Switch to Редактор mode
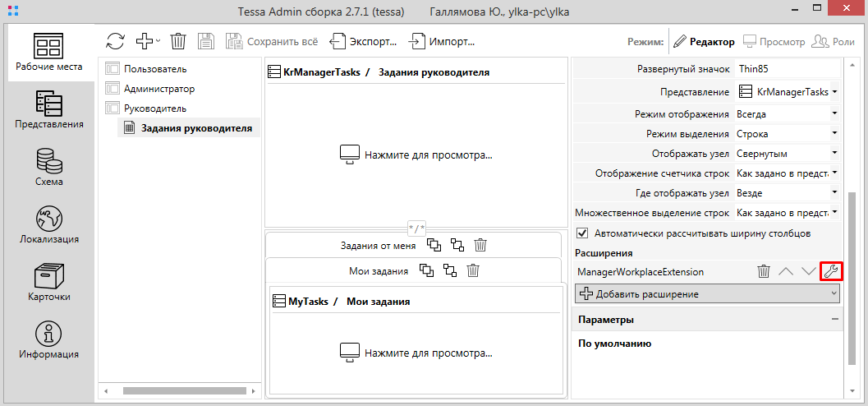 [703, 41]
